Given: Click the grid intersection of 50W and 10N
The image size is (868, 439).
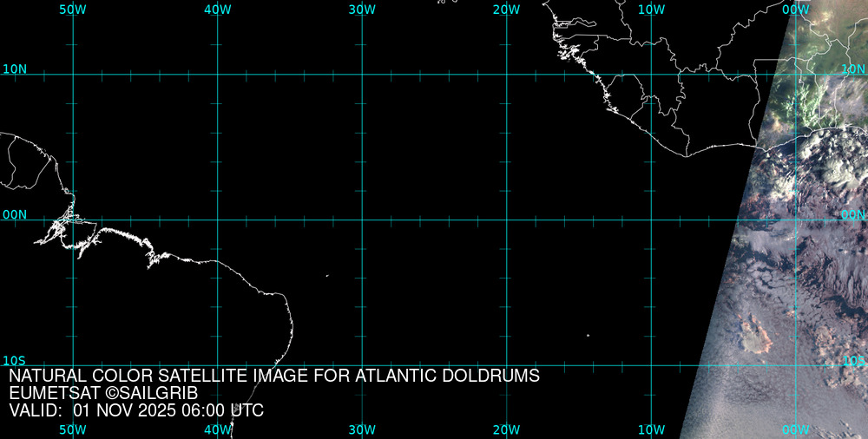Looking at the screenshot, I should [x=73, y=75].
